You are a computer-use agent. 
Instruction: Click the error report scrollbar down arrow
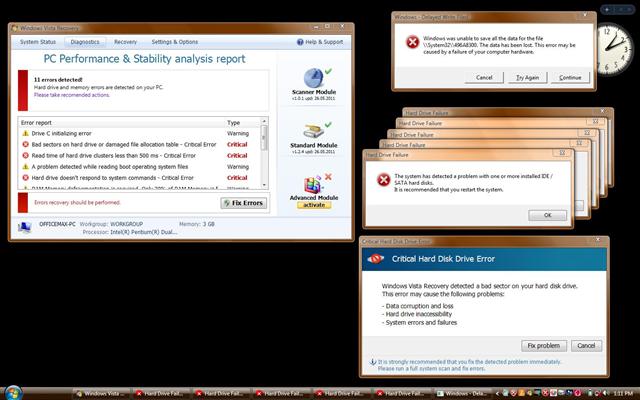point(264,185)
